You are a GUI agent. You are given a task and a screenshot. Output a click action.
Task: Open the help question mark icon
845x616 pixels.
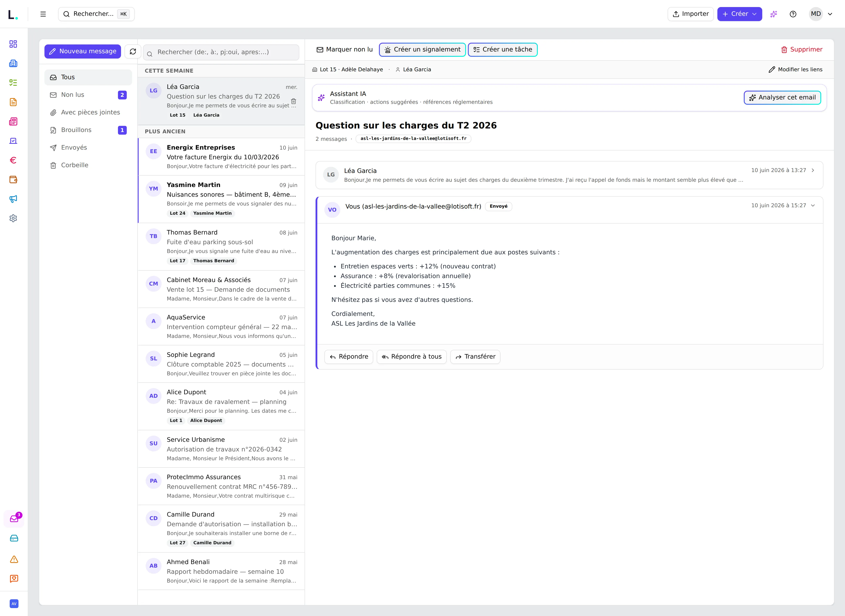(793, 14)
